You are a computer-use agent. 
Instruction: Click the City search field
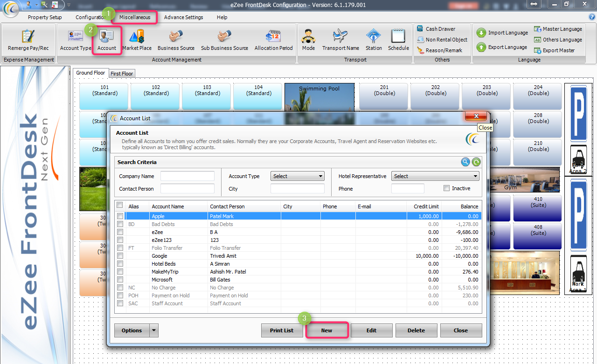[297, 189]
